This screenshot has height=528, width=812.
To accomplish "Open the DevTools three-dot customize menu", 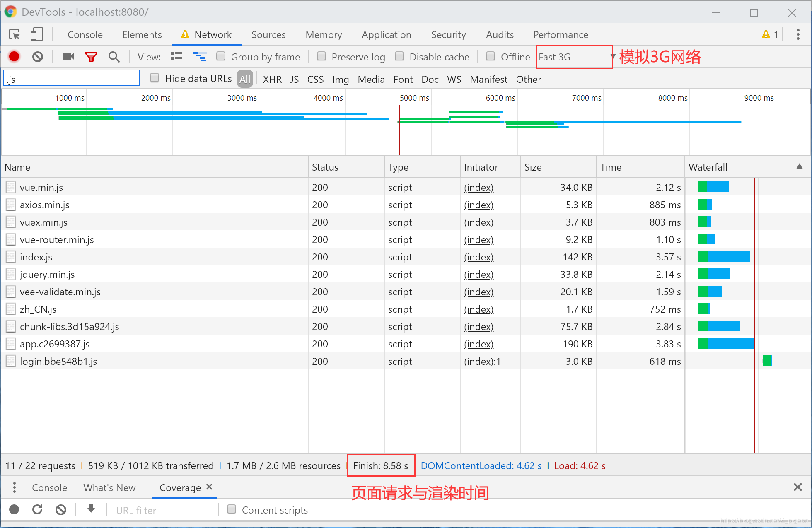I will (x=798, y=35).
